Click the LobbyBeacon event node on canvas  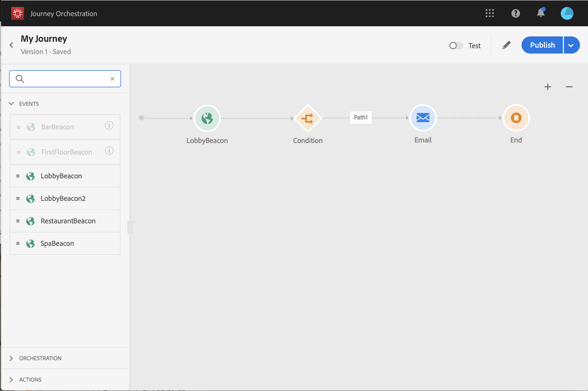[207, 118]
